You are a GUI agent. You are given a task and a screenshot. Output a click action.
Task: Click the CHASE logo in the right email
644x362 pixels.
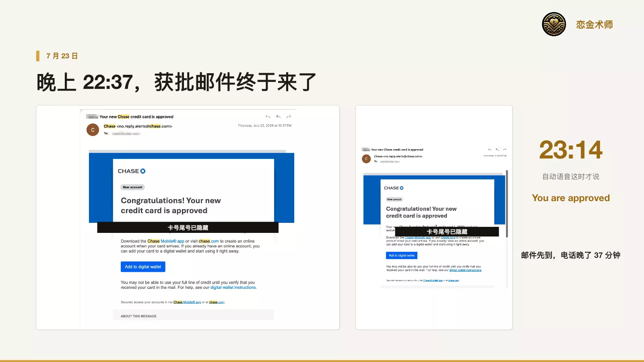394,188
